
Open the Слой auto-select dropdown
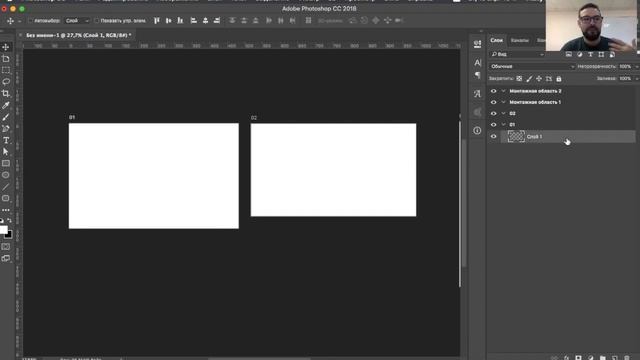pyautogui.click(x=77, y=20)
